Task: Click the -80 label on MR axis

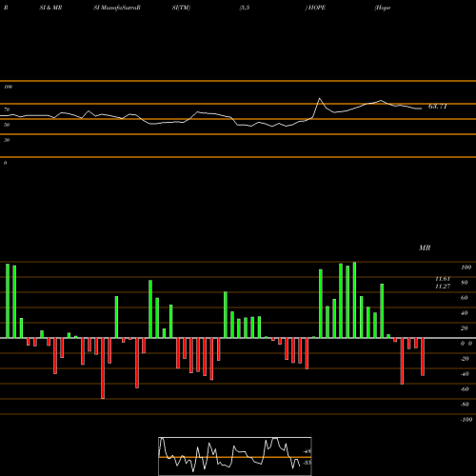Action: 465,405
